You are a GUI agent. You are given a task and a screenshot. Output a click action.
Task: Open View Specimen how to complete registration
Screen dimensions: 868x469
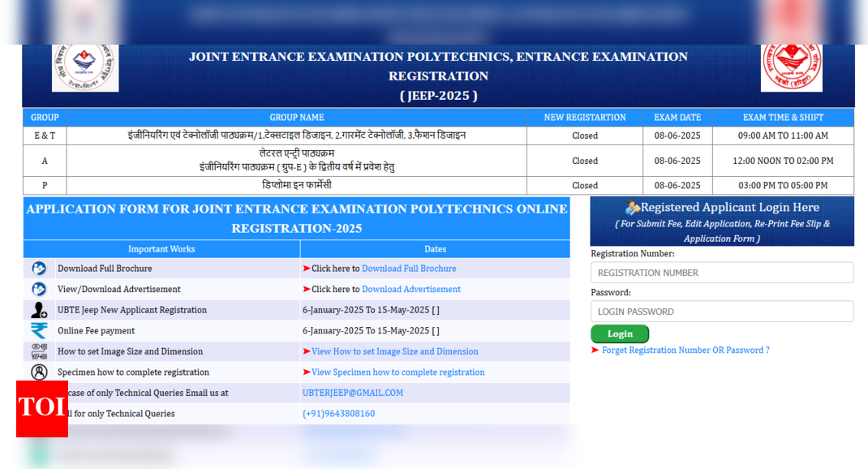398,372
